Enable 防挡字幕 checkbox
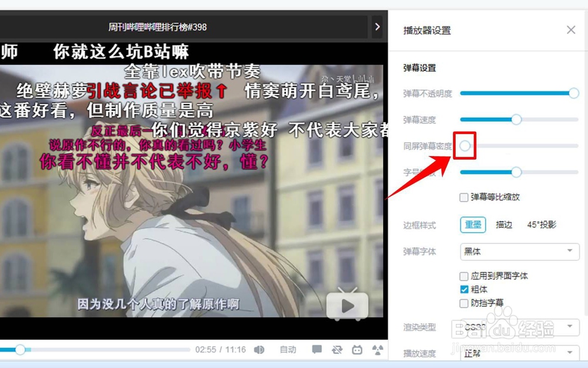The height and width of the screenshot is (368, 588). [x=464, y=303]
